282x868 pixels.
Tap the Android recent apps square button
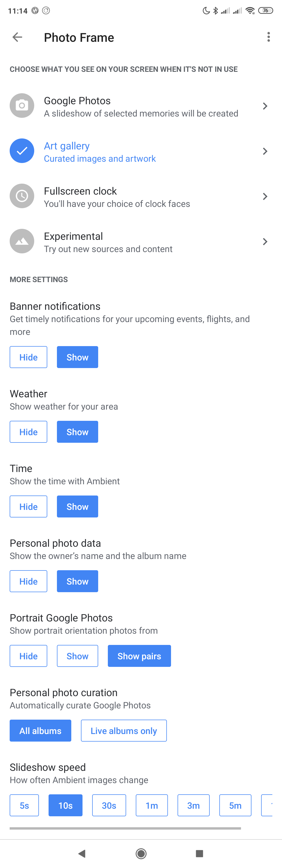(x=199, y=853)
